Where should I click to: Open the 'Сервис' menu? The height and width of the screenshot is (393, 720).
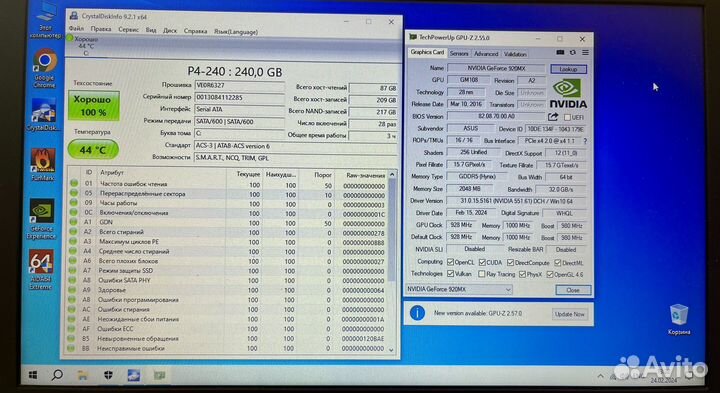[x=129, y=30]
